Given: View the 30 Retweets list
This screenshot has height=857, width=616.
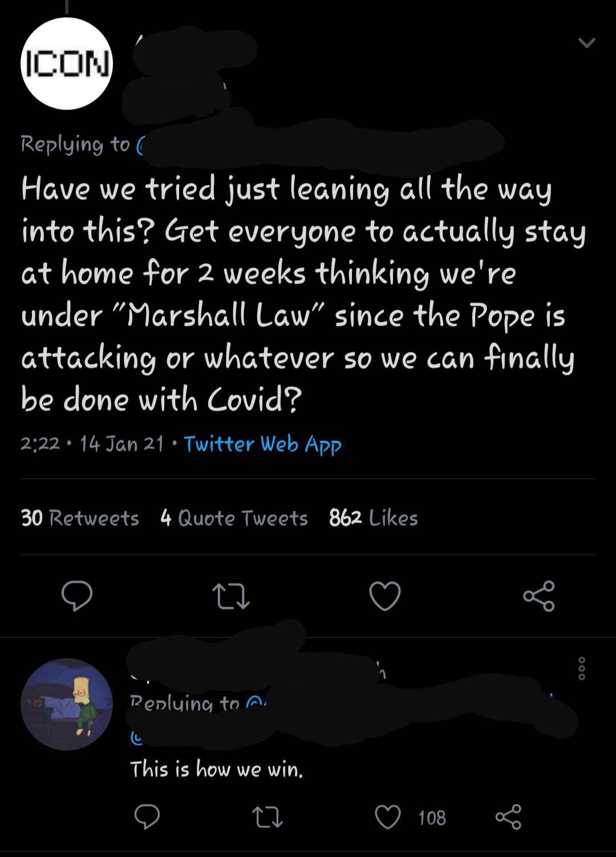Looking at the screenshot, I should 80,518.
